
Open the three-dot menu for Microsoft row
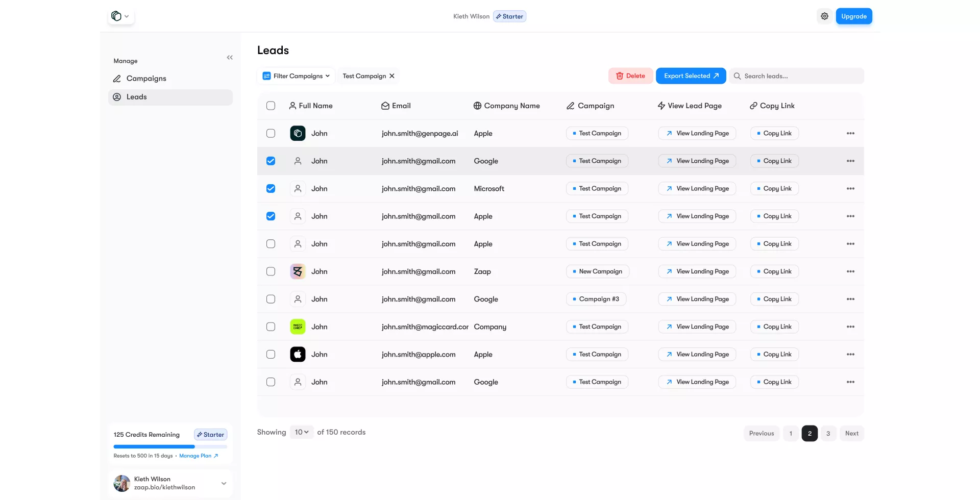coord(850,189)
